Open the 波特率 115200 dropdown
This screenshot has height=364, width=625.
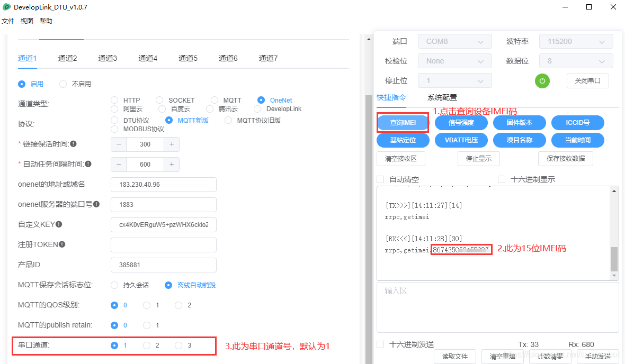[x=576, y=41]
